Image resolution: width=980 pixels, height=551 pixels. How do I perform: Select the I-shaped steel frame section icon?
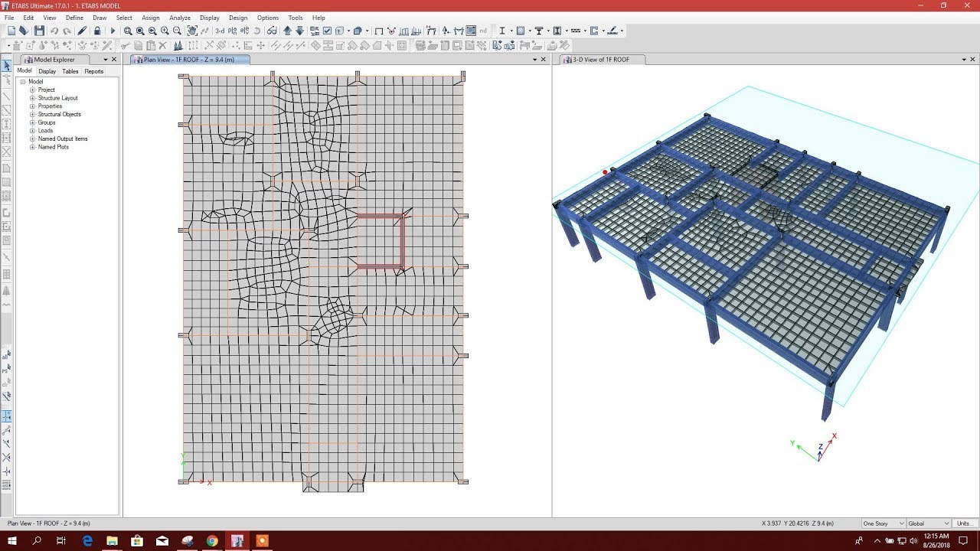click(502, 31)
